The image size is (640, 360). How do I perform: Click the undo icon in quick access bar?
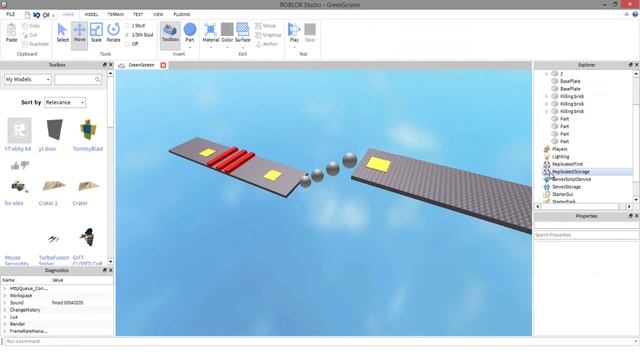coord(37,15)
